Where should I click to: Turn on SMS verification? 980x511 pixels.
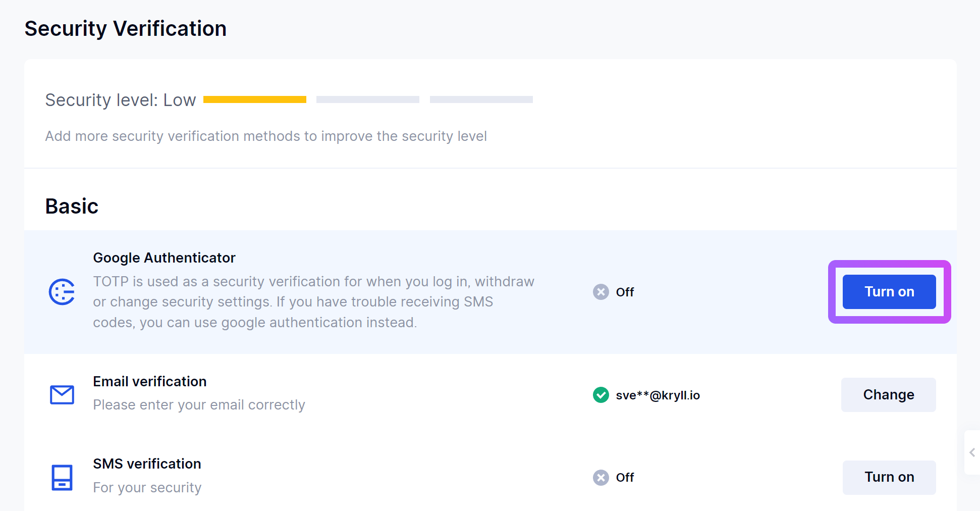(x=889, y=477)
